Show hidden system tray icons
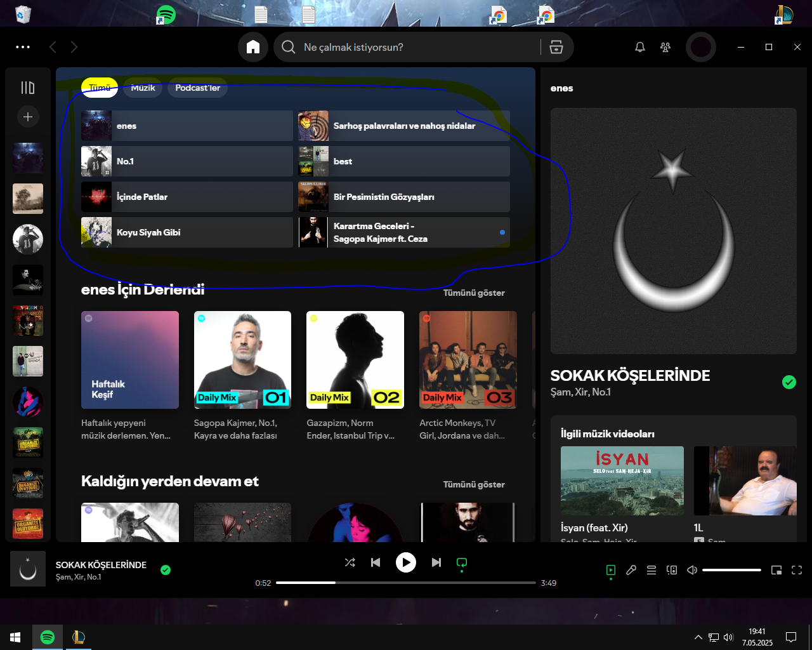The width and height of the screenshot is (812, 650). pos(698,637)
